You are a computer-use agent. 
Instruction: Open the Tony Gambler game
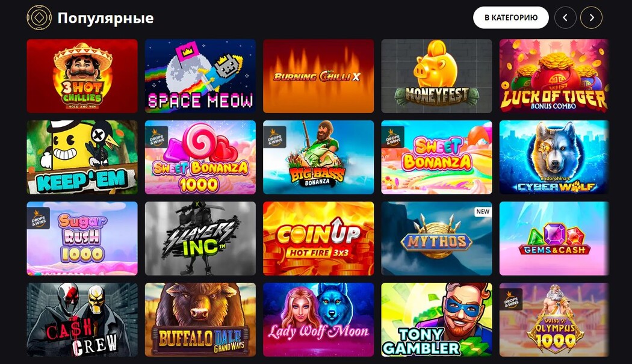click(436, 319)
